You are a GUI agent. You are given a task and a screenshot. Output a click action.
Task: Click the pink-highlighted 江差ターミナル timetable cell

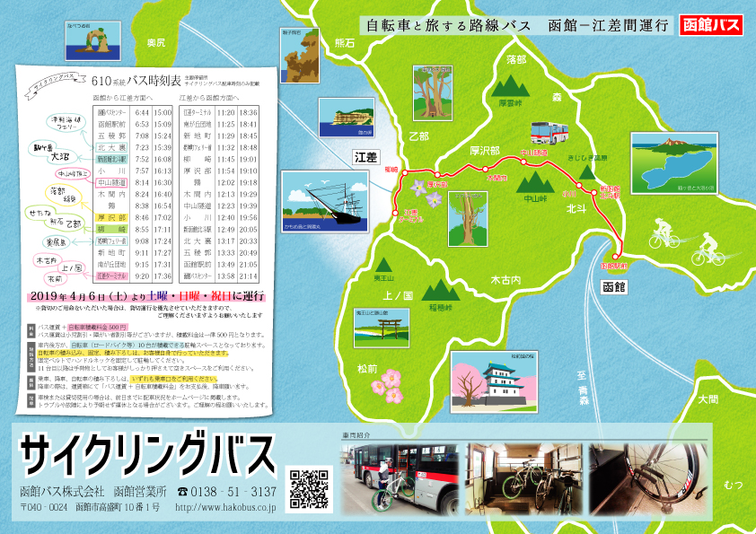pyautogui.click(x=112, y=276)
